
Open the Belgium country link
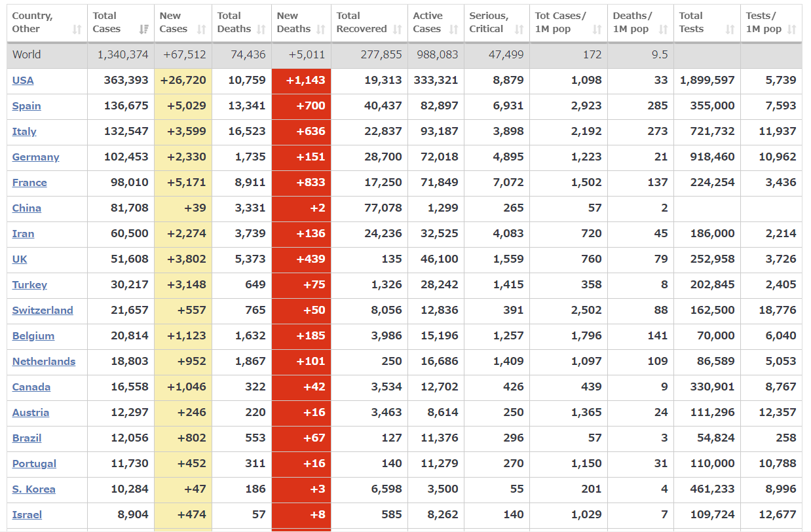coord(33,336)
